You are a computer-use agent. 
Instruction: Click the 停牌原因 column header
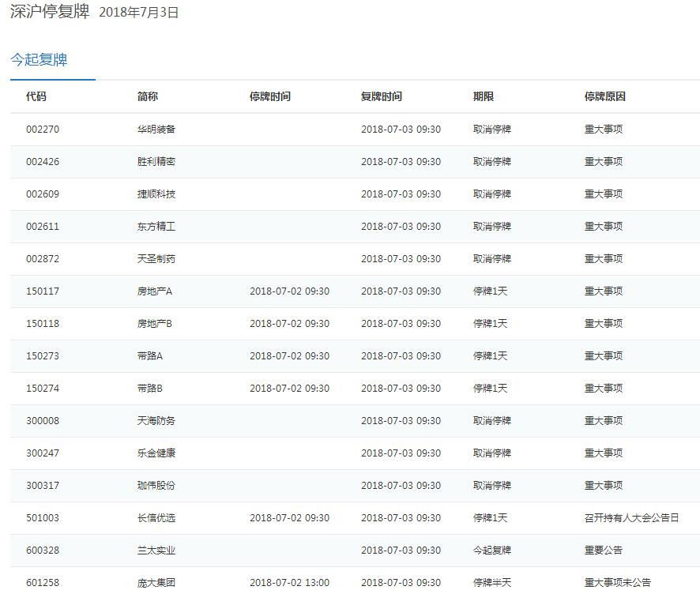coord(605,96)
